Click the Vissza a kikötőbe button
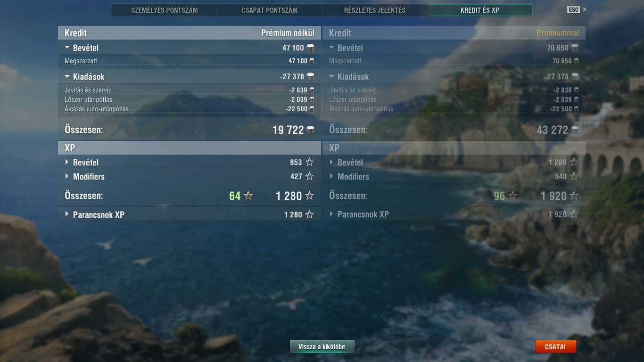 [322, 347]
